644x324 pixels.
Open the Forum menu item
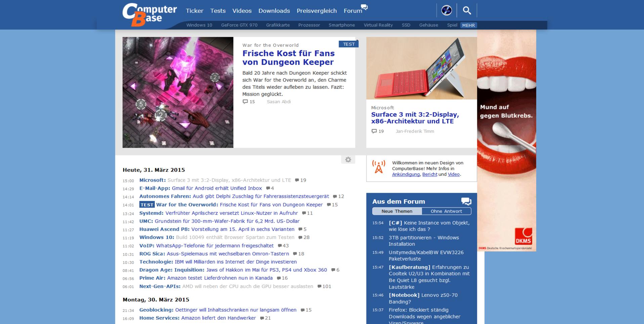pyautogui.click(x=353, y=11)
